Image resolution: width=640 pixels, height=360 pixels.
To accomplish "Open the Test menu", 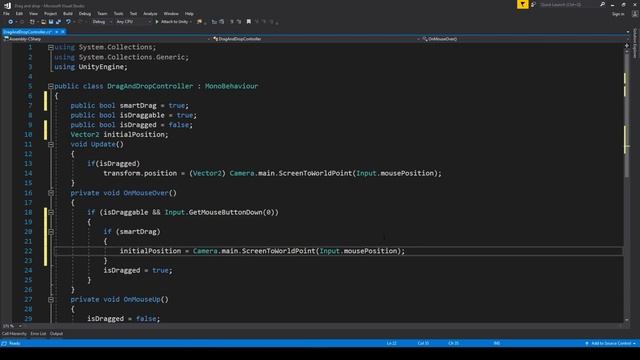I will 133,14.
